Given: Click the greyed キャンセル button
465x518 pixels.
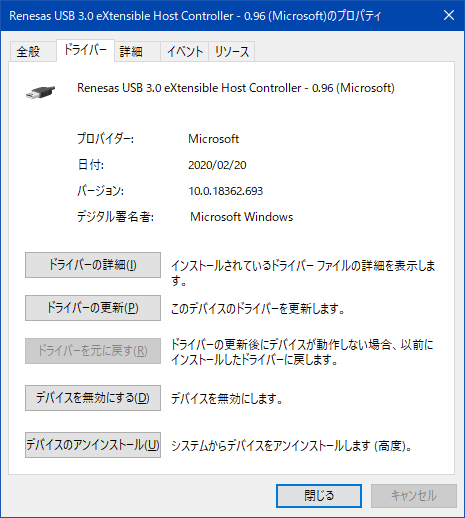Looking at the screenshot, I should tap(414, 496).
